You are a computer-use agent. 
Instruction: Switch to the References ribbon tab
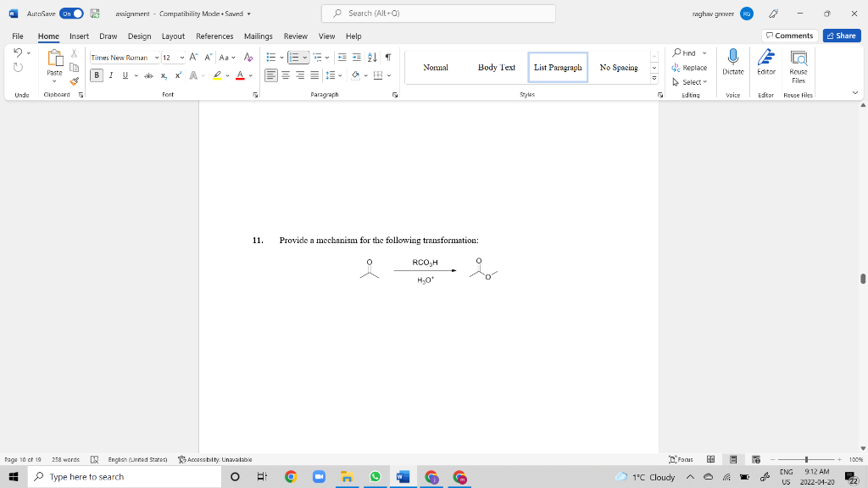pos(214,36)
